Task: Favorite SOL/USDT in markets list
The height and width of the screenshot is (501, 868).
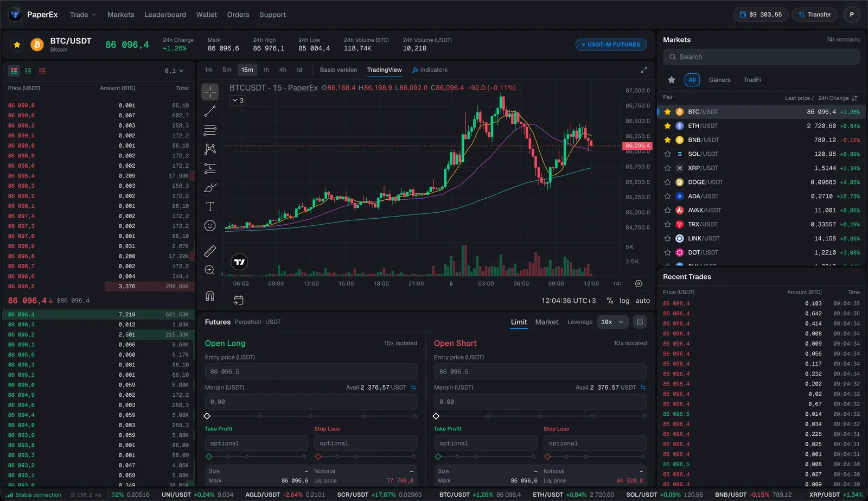Action: tap(668, 154)
